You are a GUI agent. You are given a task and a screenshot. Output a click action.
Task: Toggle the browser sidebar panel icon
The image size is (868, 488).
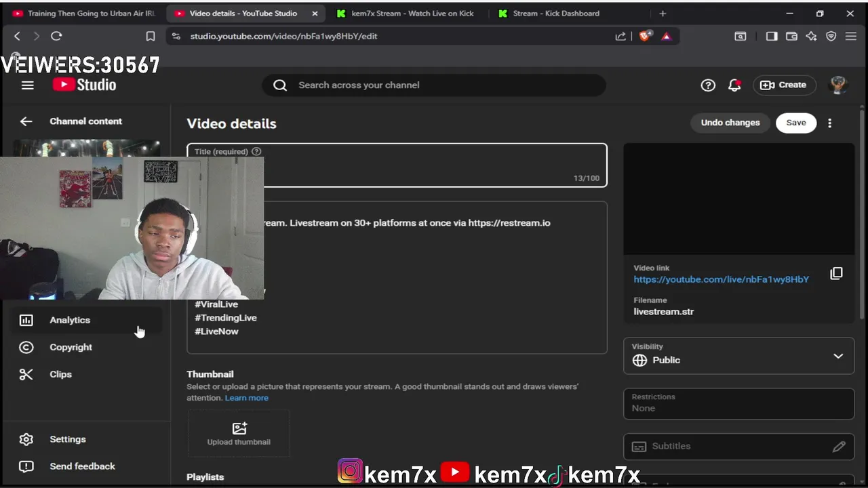[772, 36]
